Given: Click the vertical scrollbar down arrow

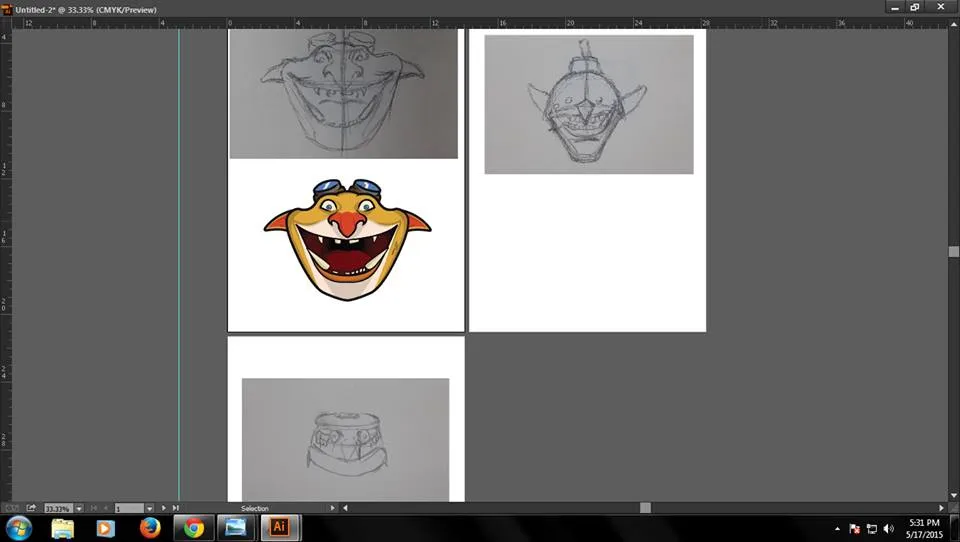Looking at the screenshot, I should (954, 495).
